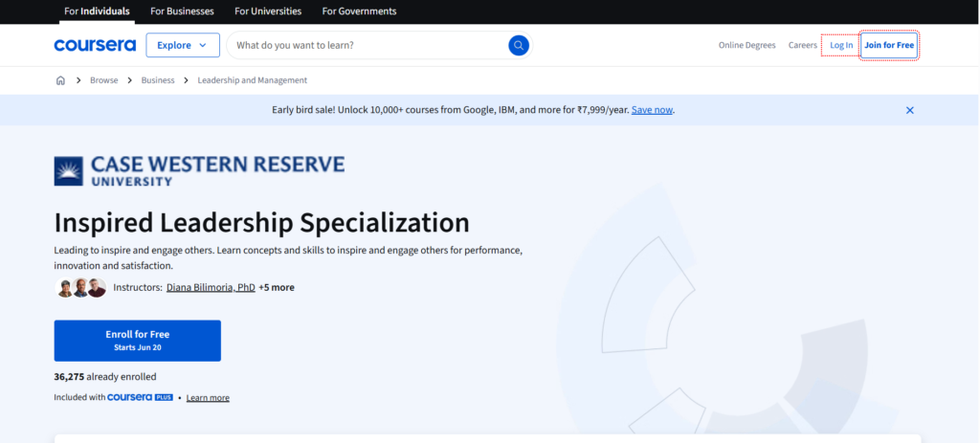This screenshot has width=980, height=443.
Task: Click the instructor avatar photos
Action: click(x=80, y=287)
